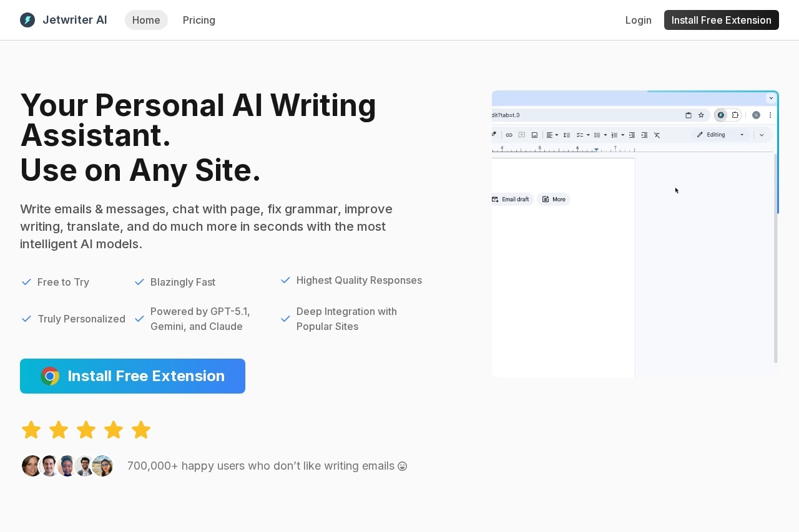
Task: Open the insert image icon in the toolbar
Action: 534,135
